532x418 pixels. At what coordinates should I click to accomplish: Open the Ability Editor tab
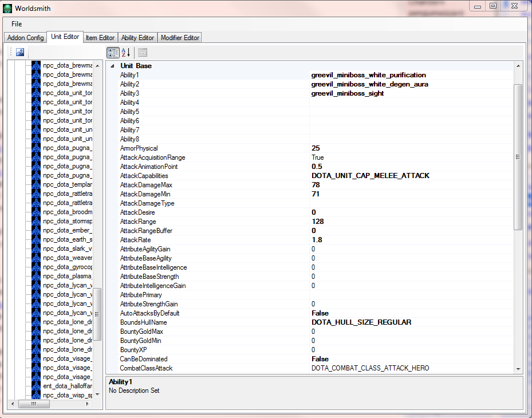pos(137,38)
